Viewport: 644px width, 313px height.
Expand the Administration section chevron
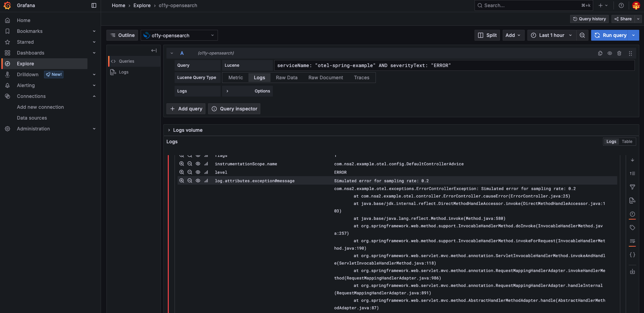coord(94,129)
